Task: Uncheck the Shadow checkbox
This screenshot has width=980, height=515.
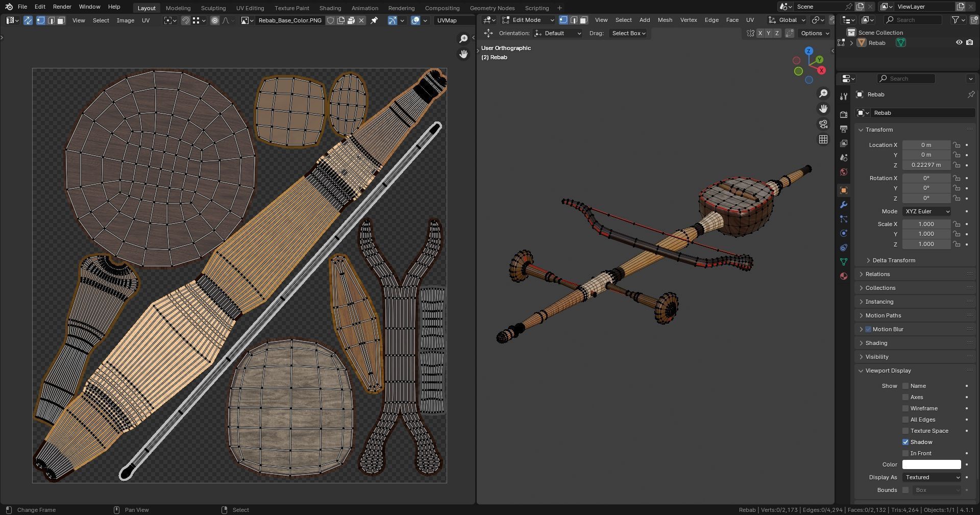Action: (905, 442)
